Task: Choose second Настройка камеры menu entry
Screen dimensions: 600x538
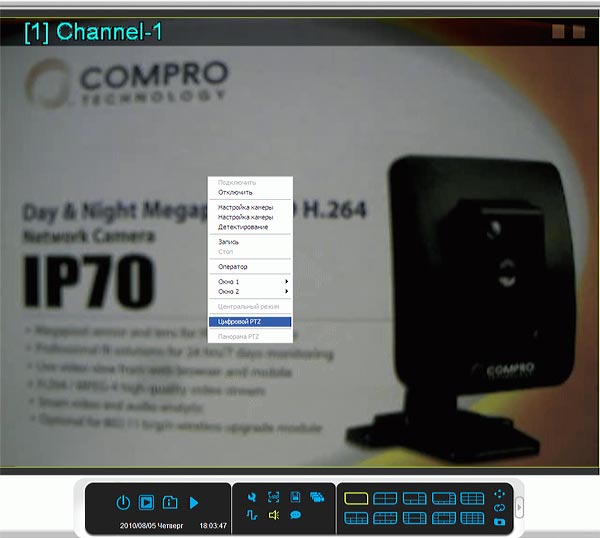Action: [250, 217]
